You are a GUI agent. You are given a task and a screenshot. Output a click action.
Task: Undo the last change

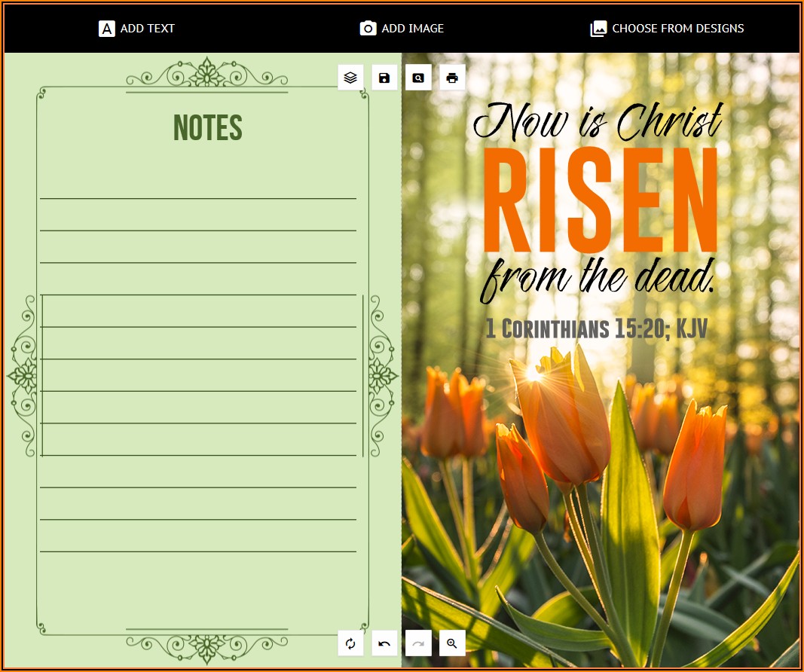[384, 643]
